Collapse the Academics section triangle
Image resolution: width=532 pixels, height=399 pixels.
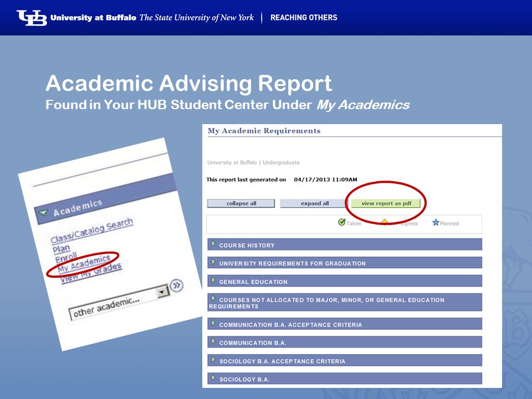tap(43, 213)
